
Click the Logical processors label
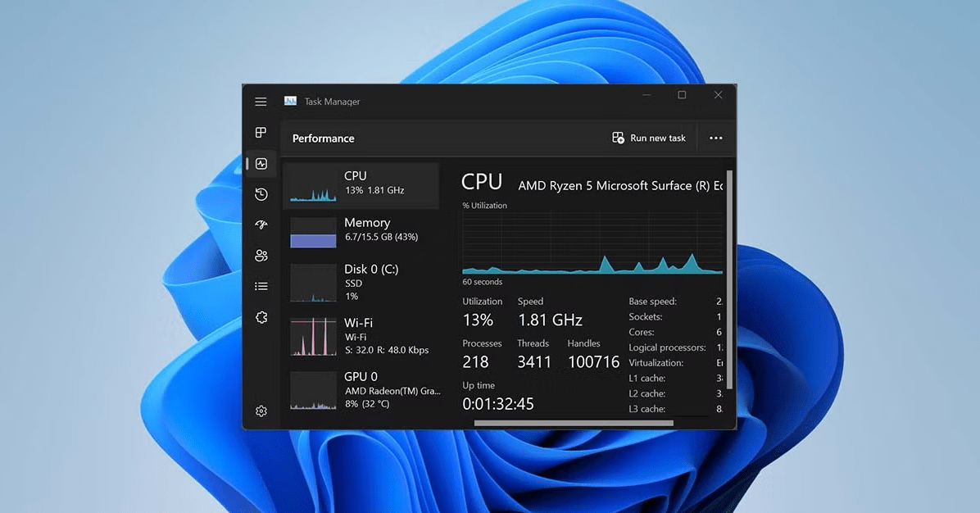pos(667,347)
